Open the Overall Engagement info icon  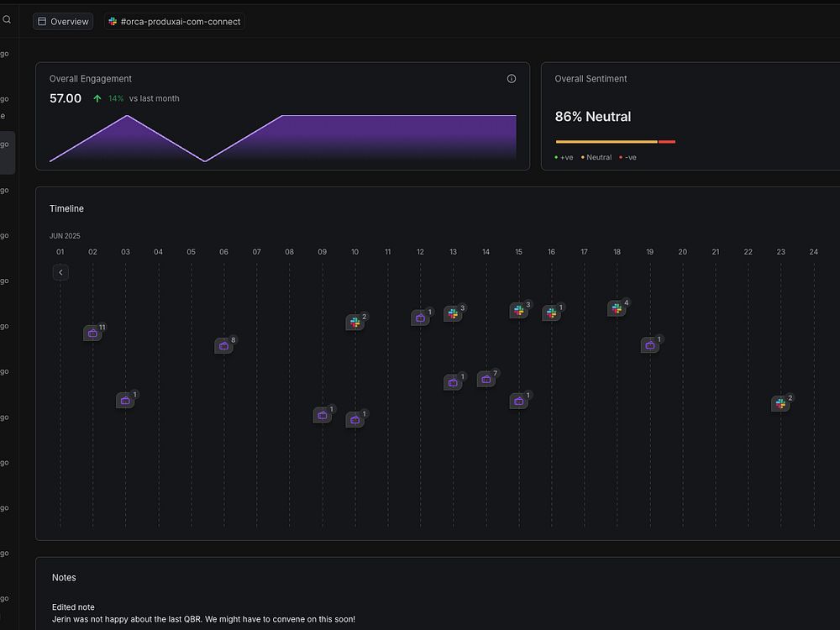511,79
